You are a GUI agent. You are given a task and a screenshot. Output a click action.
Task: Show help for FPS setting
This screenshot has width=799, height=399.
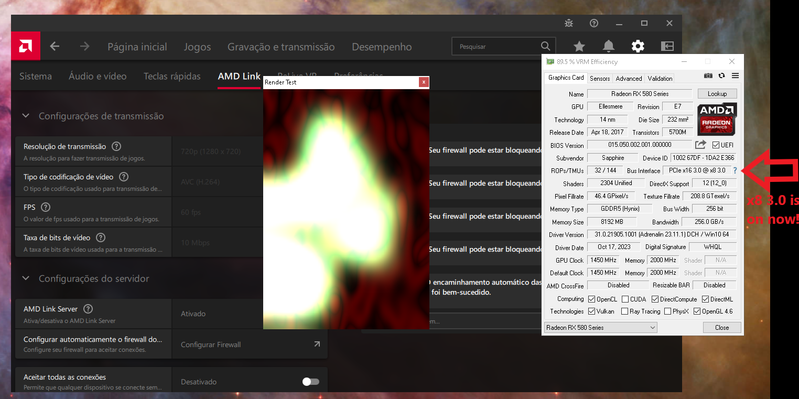(45, 207)
